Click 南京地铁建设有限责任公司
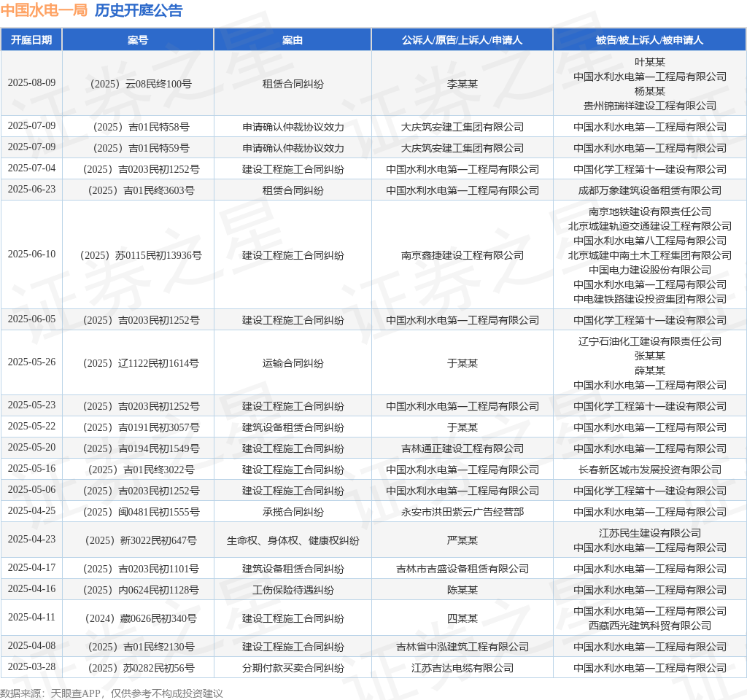This screenshot has width=747, height=700. pyautogui.click(x=650, y=212)
